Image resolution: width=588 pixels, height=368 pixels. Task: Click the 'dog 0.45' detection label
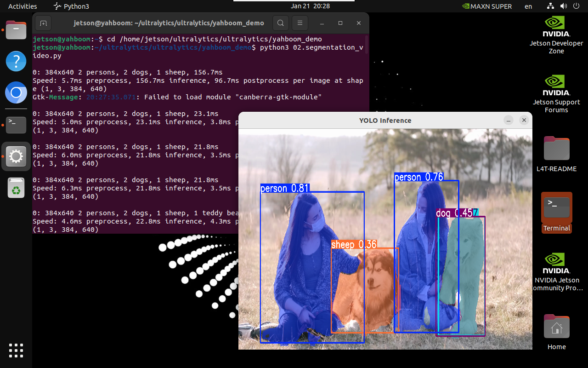pyautogui.click(x=454, y=213)
